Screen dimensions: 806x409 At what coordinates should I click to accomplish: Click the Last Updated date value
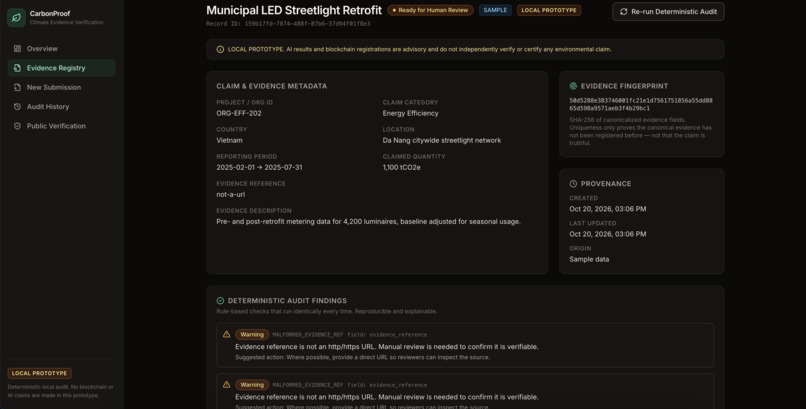[x=608, y=234]
